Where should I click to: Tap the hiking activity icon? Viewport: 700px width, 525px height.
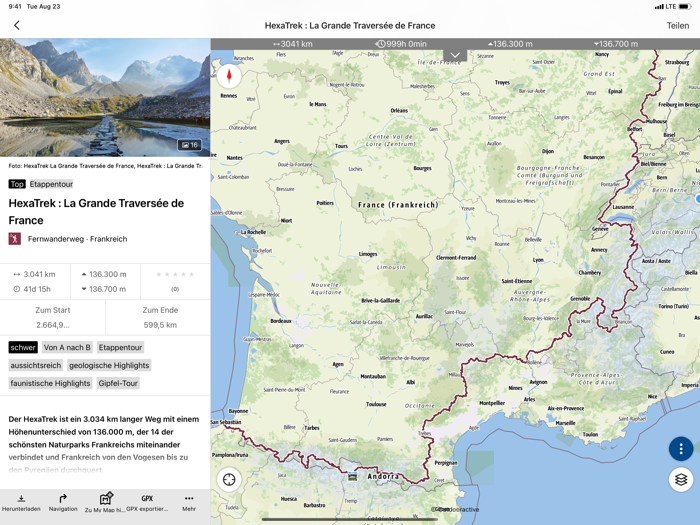pos(15,238)
